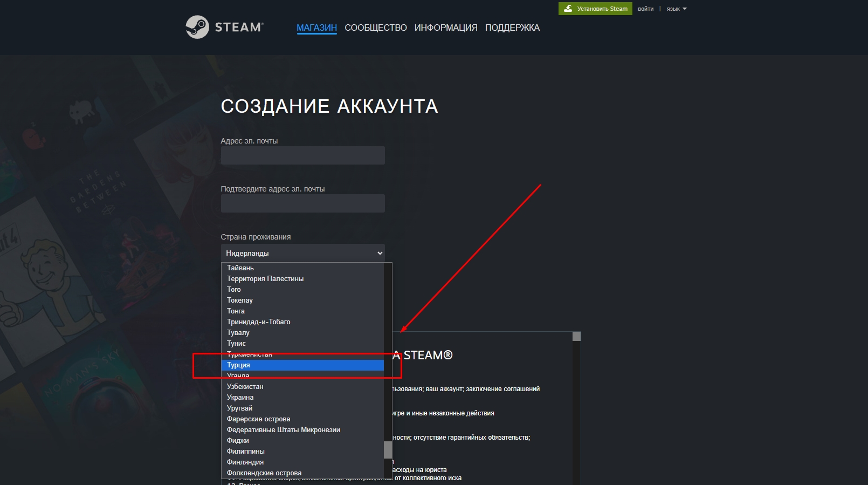Select Тайвань from the country list
Viewport: 868px width, 485px height.
(x=302, y=268)
